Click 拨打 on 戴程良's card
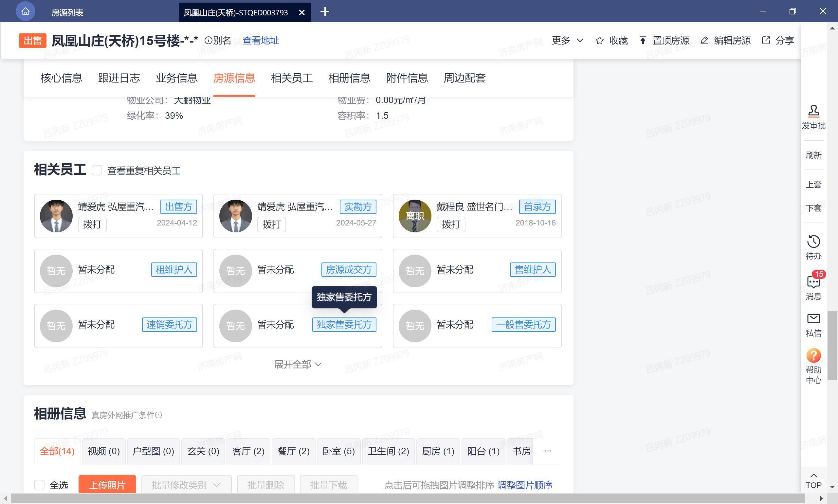The width and height of the screenshot is (838, 504). click(x=451, y=224)
